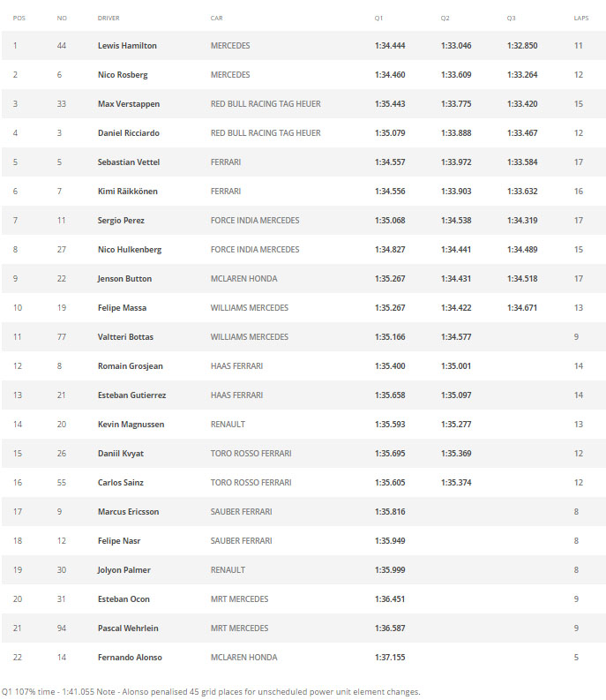Viewport: 606px width, 700px height.
Task: Select HAAS FERRARI for Romain Grosjean
Action: pos(236,366)
